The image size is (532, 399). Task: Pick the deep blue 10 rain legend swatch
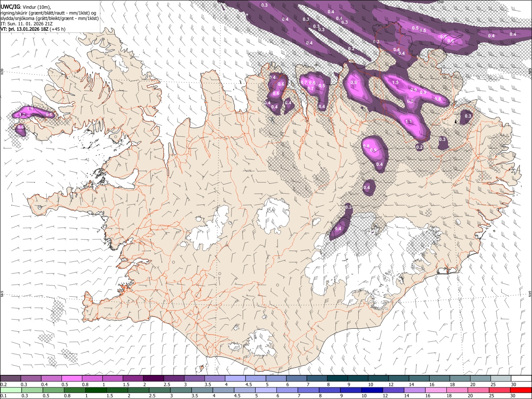tap(372, 390)
